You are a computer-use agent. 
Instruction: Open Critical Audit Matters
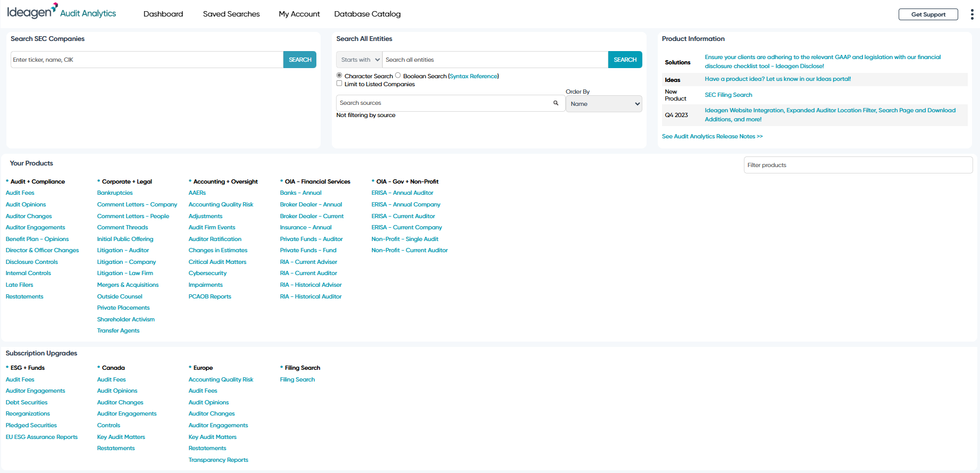coord(217,262)
